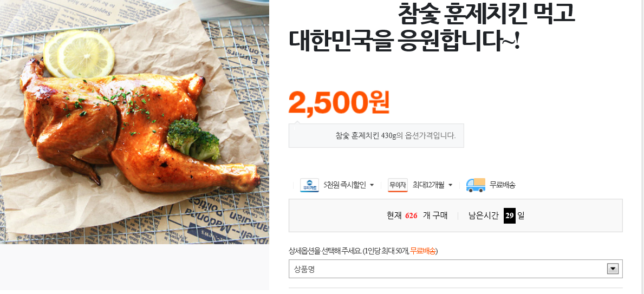This screenshot has width=644, height=294.
Task: Click the 5천원 즉시할인 label
Action: (x=344, y=185)
